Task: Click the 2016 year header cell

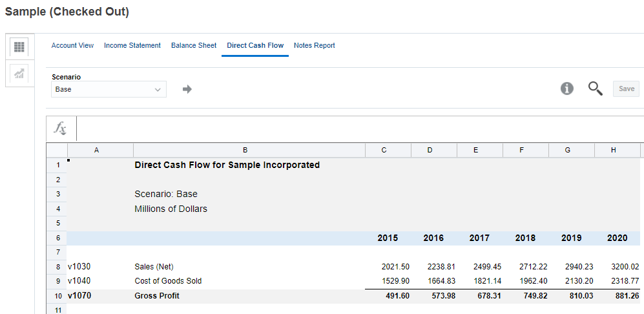Action: (x=434, y=238)
